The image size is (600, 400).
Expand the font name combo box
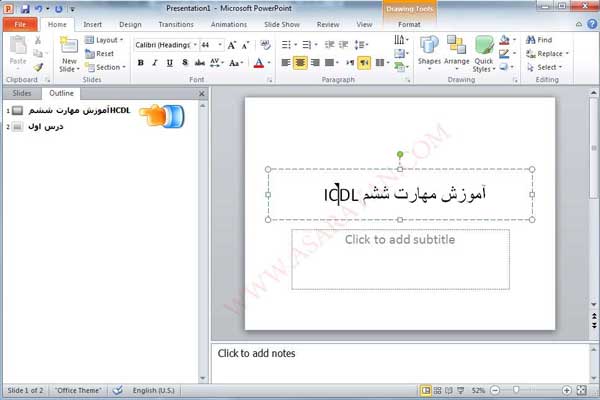[x=193, y=45]
